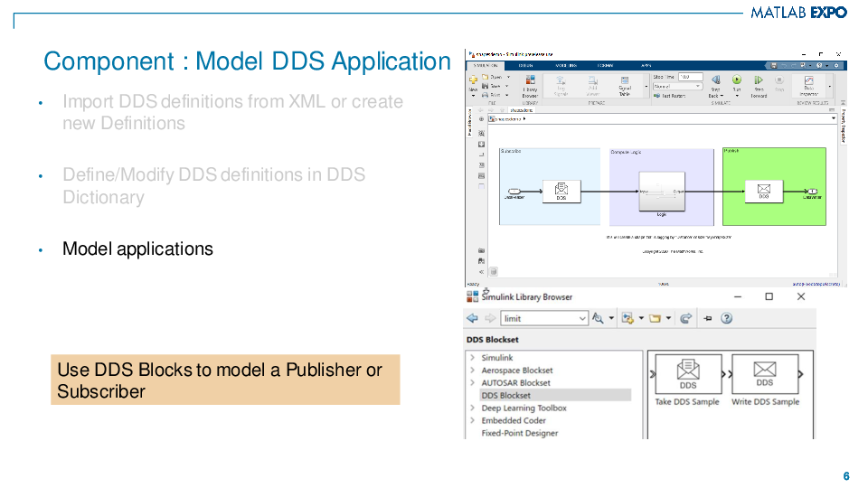Click the zoom fit-to-view palette icon
The image size is (868, 488).
482,144
